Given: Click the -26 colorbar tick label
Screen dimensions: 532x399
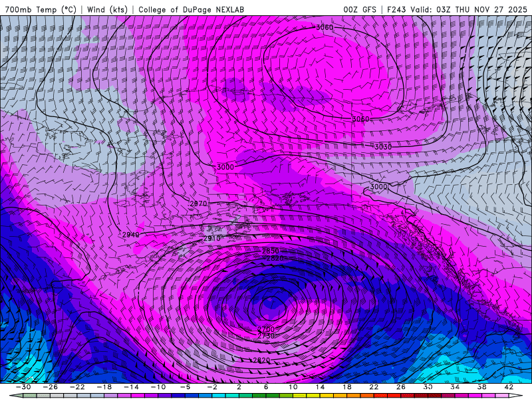Looking at the screenshot, I should tap(51, 387).
